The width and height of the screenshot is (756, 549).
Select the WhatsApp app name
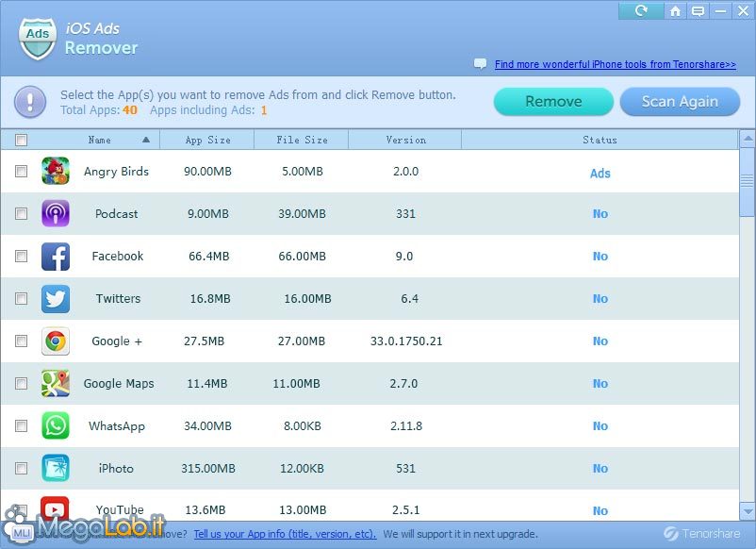tap(117, 426)
